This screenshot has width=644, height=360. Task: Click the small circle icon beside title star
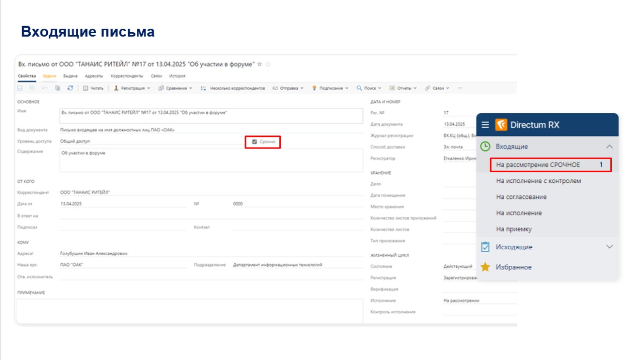(268, 64)
